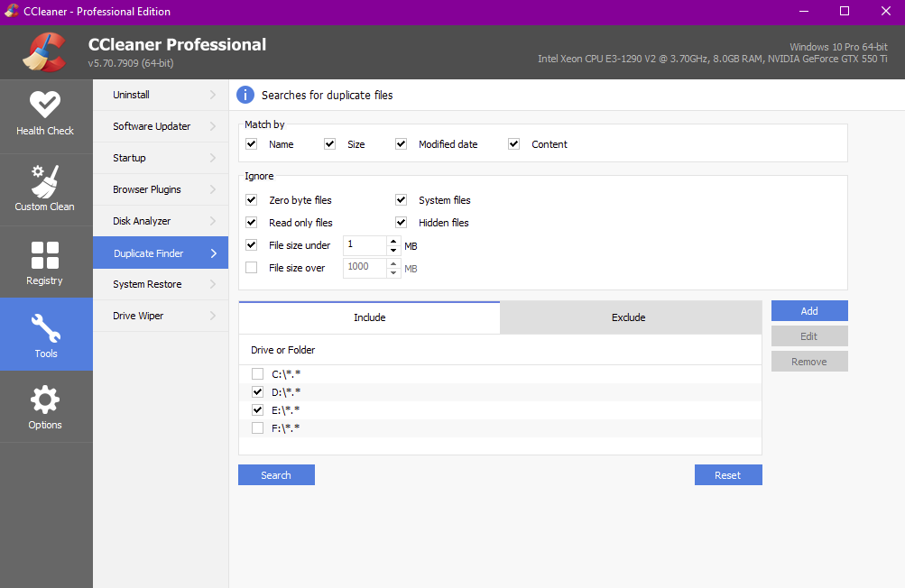Uncheck the E:\*.* drive
Viewport: 905px width, 588px height.
point(257,409)
